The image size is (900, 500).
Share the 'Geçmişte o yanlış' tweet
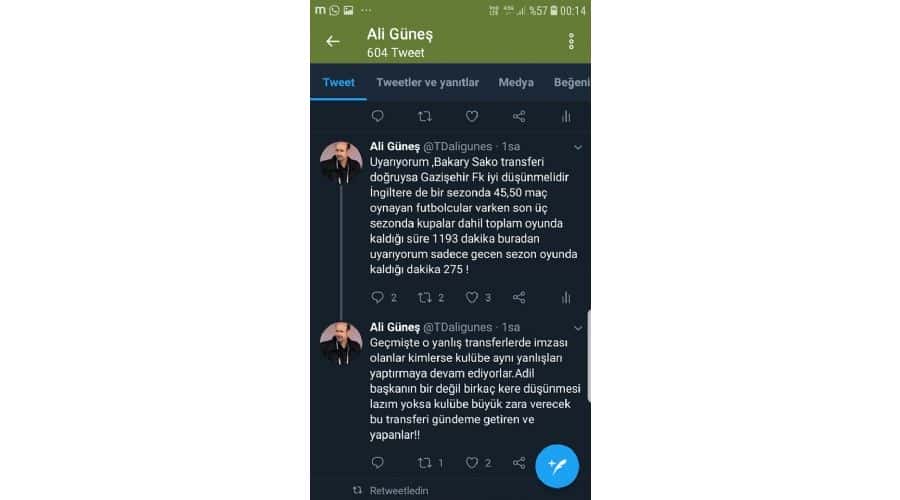[519, 463]
